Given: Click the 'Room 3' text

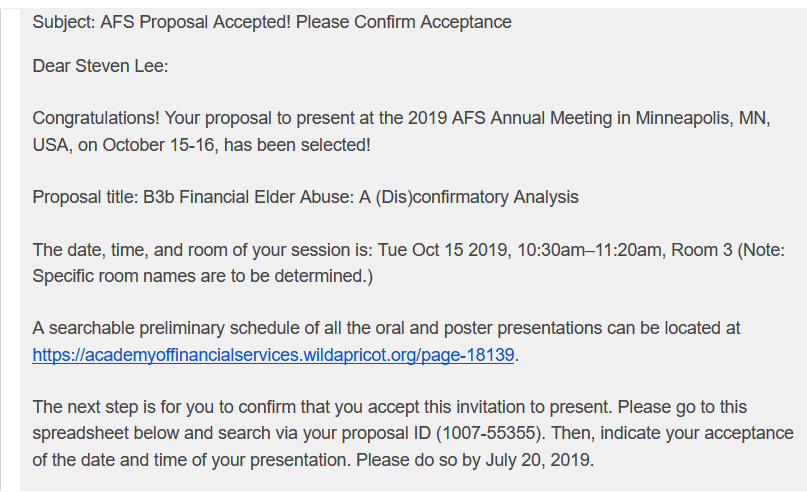Looking at the screenshot, I should pos(702,250).
